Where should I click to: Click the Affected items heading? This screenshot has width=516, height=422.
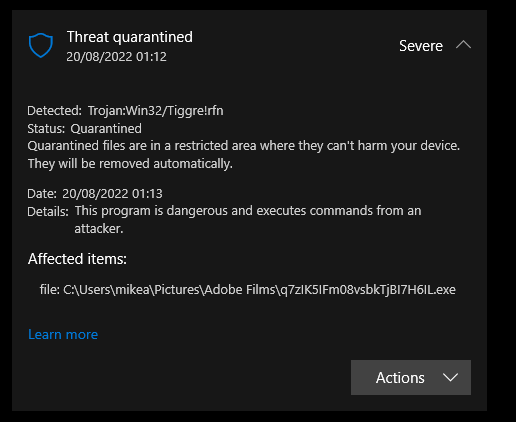tap(77, 259)
